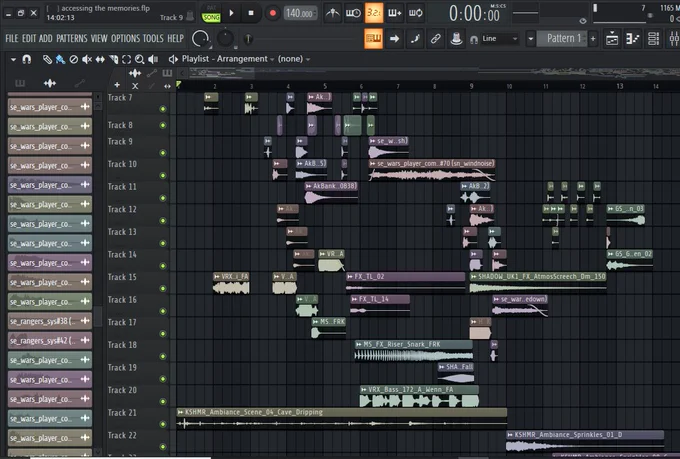Open the Channel rack view icon
Viewport: 680px width, 459px height.
click(x=653, y=39)
